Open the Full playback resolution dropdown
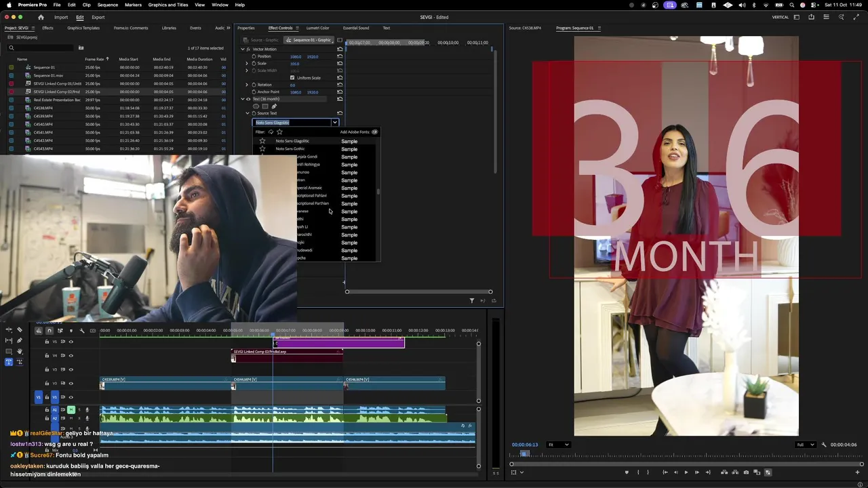Image resolution: width=868 pixels, height=488 pixels. 805,445
